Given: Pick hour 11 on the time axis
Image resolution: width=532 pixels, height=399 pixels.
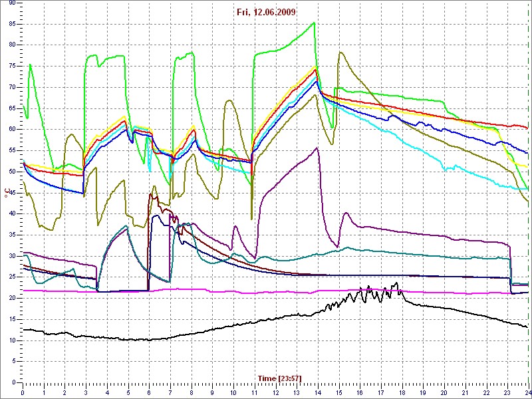Looking at the screenshot, I should click(x=255, y=392).
